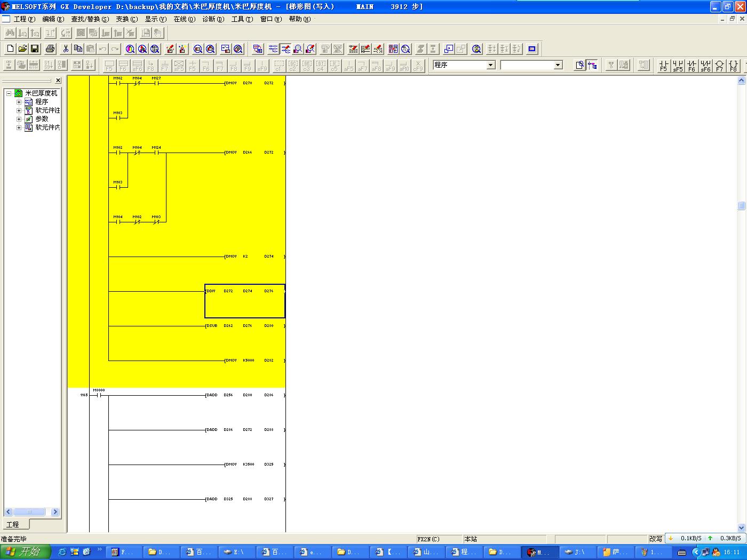The width and height of the screenshot is (747, 560).
Task: Expand the 程序 tree node
Action: 19,102
